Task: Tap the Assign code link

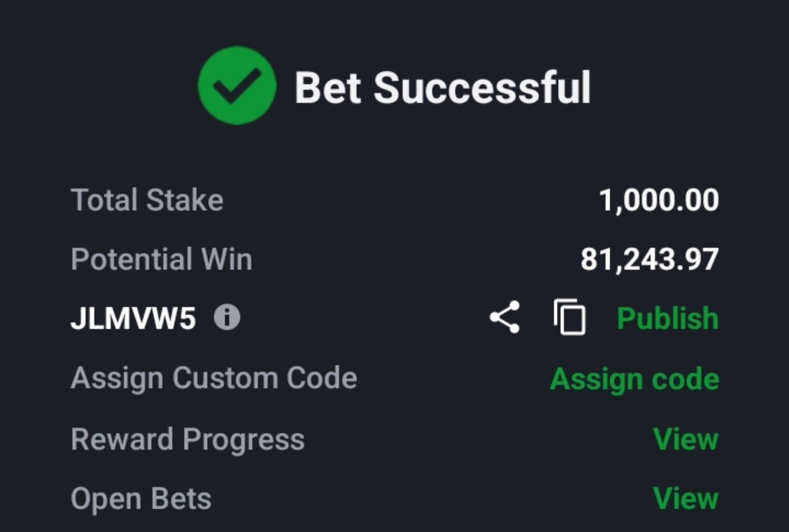Action: (634, 379)
